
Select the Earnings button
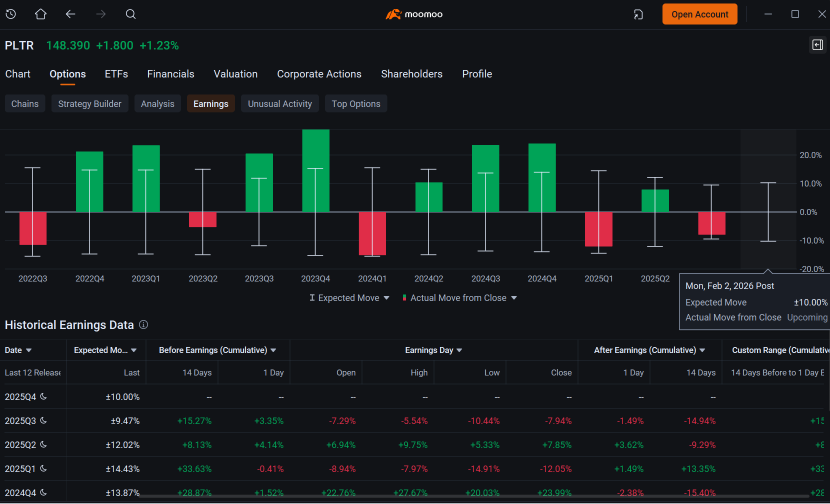point(211,104)
